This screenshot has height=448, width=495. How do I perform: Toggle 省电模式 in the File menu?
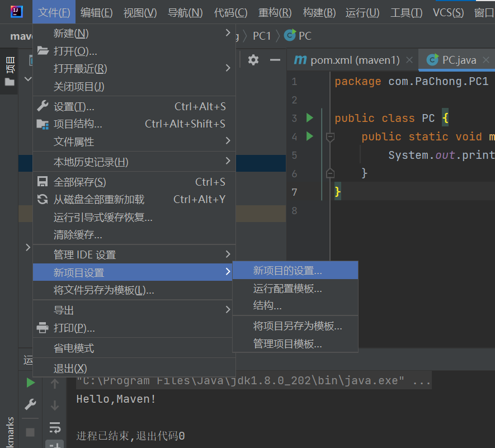pos(73,348)
